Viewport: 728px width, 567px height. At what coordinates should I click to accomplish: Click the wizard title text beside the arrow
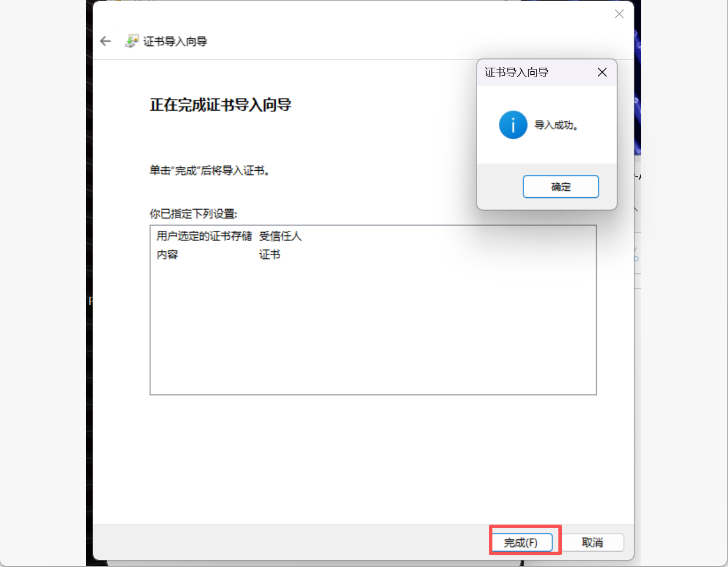pyautogui.click(x=175, y=41)
